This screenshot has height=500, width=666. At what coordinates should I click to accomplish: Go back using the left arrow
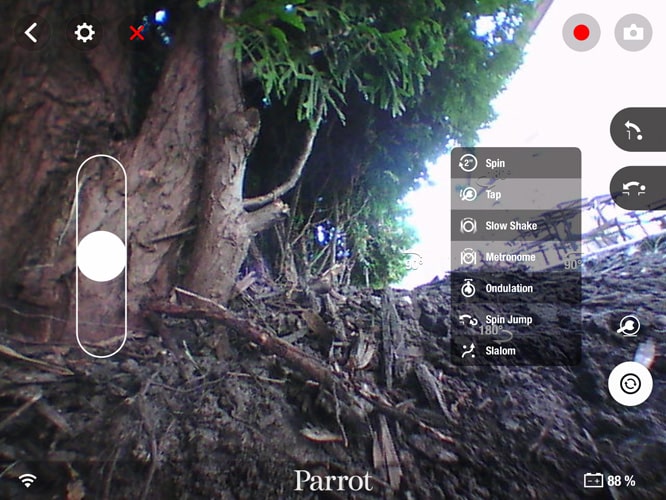click(x=31, y=33)
